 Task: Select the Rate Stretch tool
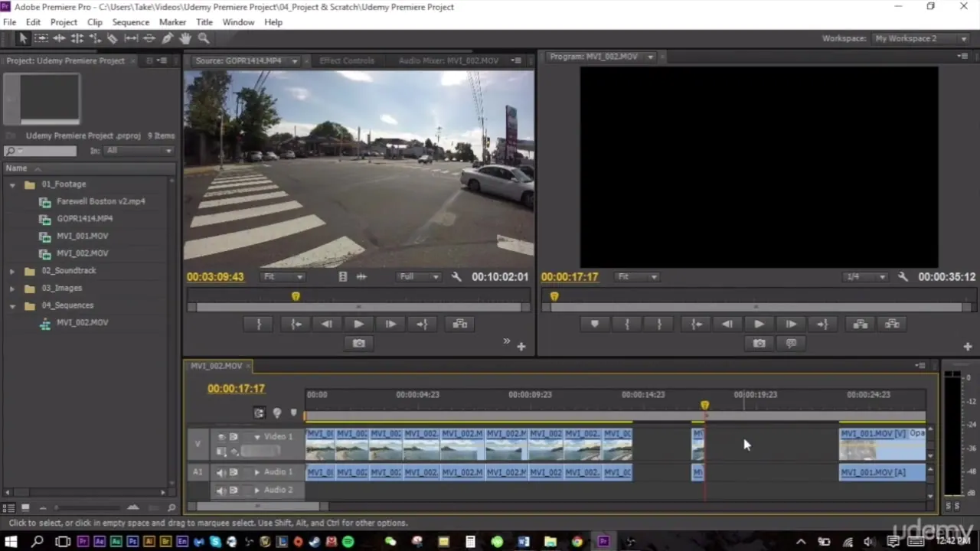coord(95,38)
